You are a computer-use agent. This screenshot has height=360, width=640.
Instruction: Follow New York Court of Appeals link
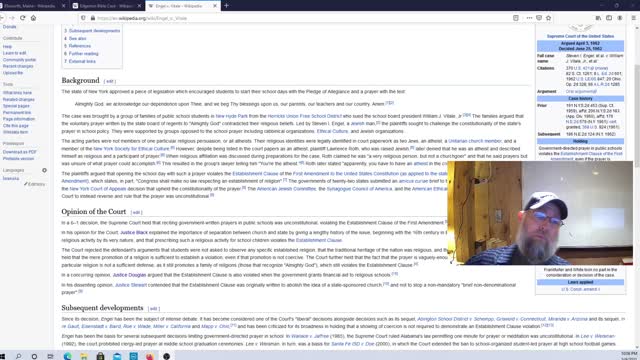[x=98, y=189]
